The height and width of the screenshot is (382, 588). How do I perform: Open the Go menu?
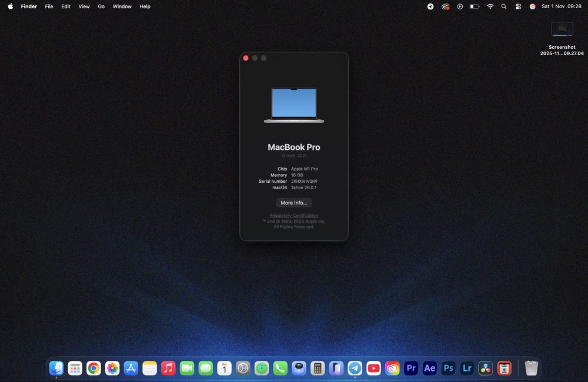click(x=101, y=6)
